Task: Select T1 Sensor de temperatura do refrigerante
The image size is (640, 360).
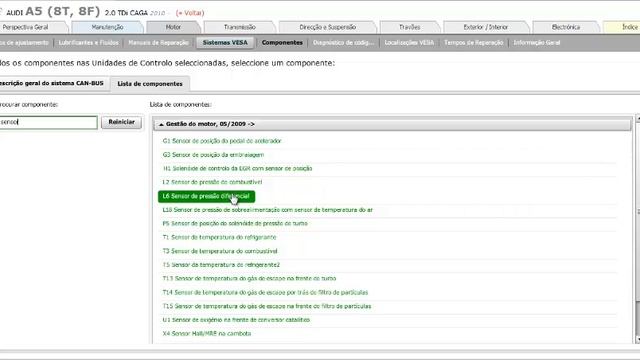Action: 220,237
